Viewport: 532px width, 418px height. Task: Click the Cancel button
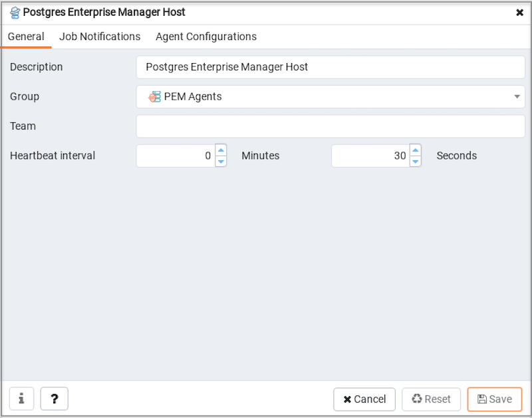point(364,399)
